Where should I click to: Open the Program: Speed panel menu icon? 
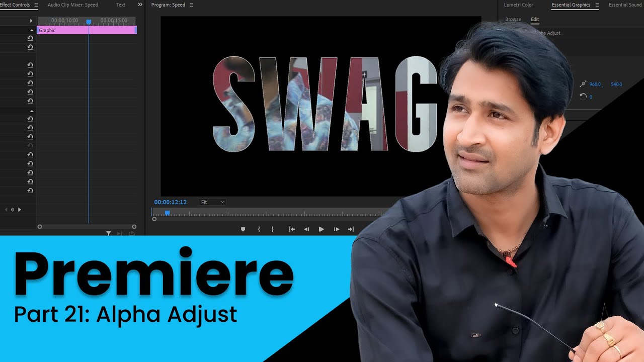[x=191, y=5]
